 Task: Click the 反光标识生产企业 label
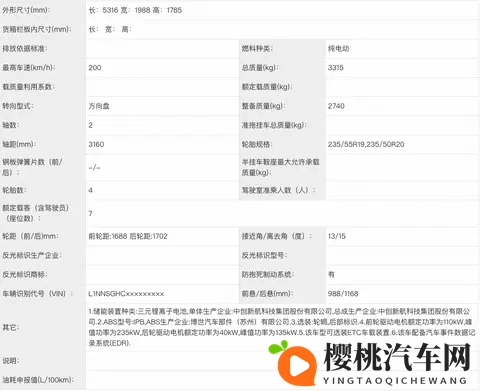pos(32,255)
